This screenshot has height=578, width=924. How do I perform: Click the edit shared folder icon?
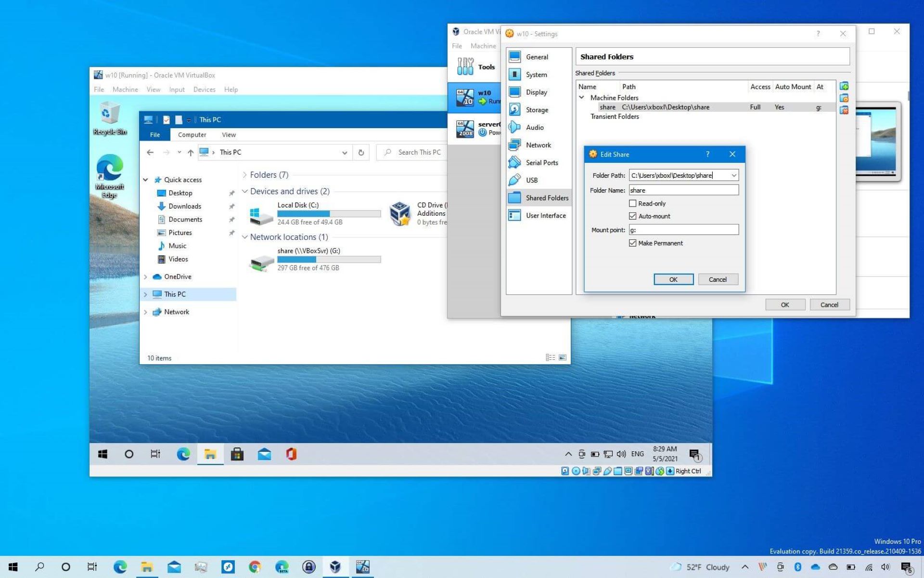[845, 98]
